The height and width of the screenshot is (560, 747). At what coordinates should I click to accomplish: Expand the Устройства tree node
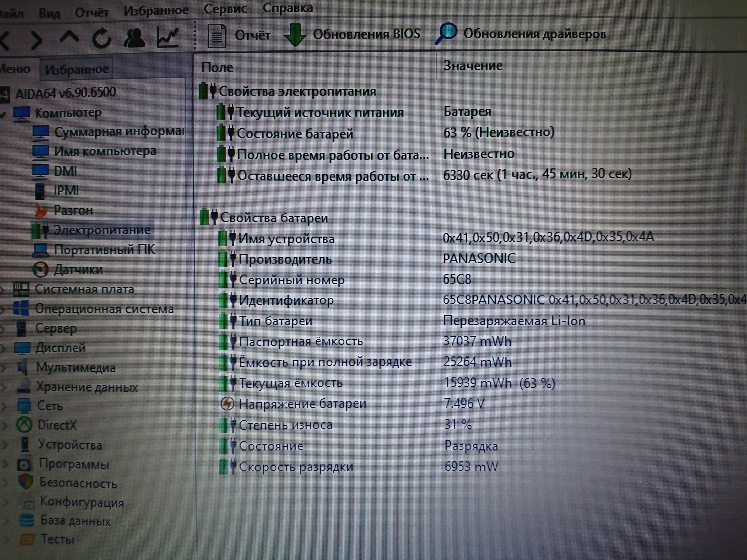[x=5, y=445]
